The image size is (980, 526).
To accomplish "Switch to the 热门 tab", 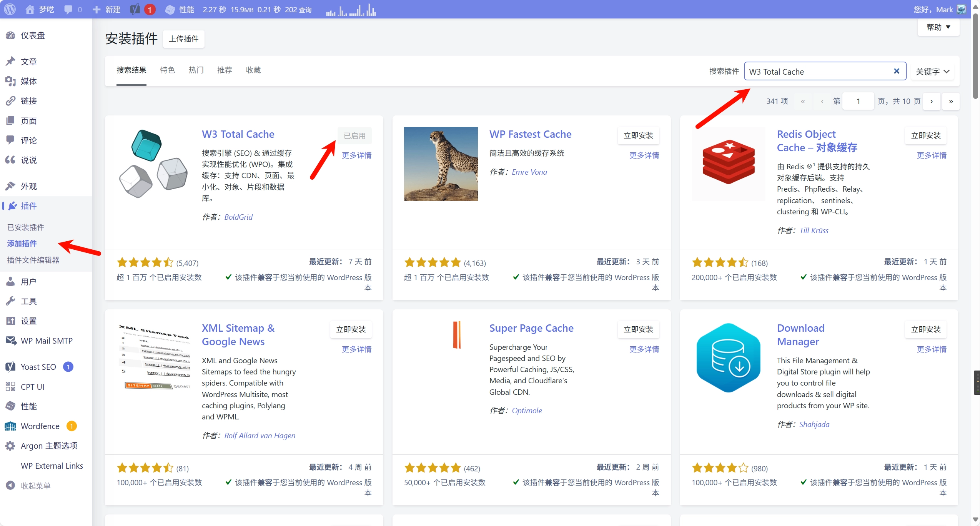I will click(196, 70).
